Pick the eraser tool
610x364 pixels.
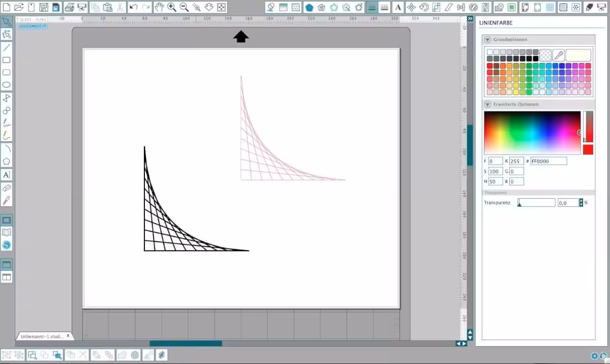pos(7,188)
